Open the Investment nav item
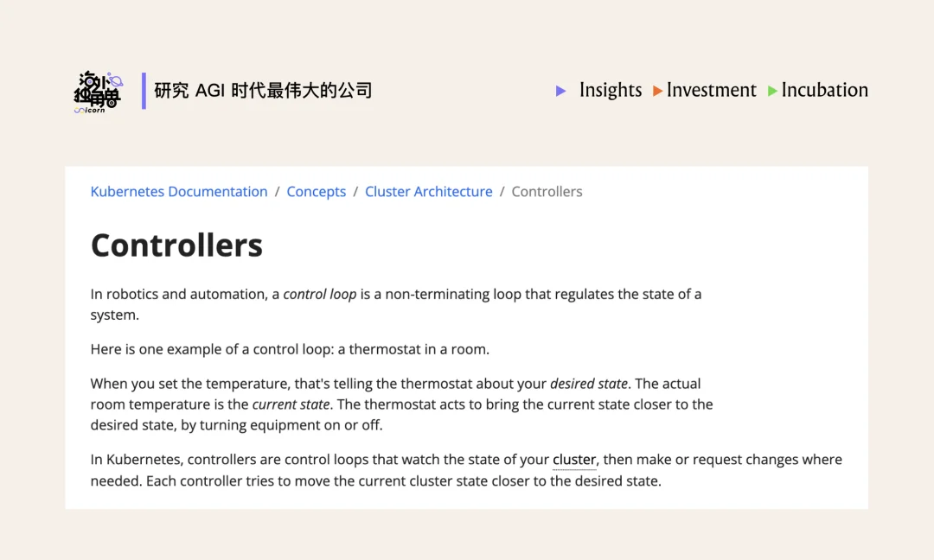The image size is (934, 560). click(712, 90)
